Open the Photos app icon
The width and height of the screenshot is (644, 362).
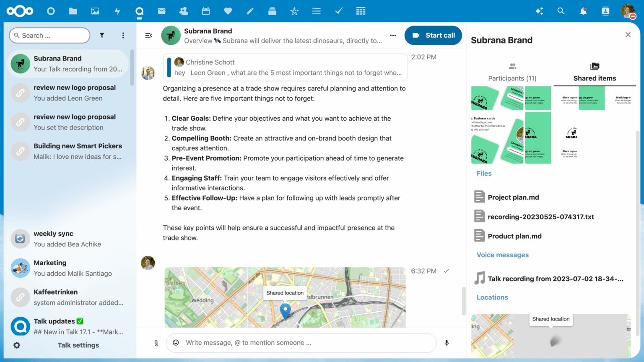pos(95,11)
